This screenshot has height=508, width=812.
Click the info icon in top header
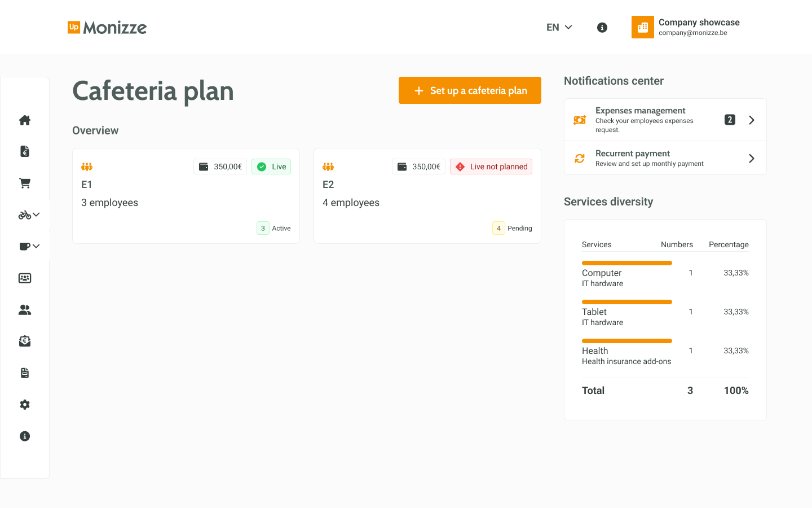pos(602,28)
